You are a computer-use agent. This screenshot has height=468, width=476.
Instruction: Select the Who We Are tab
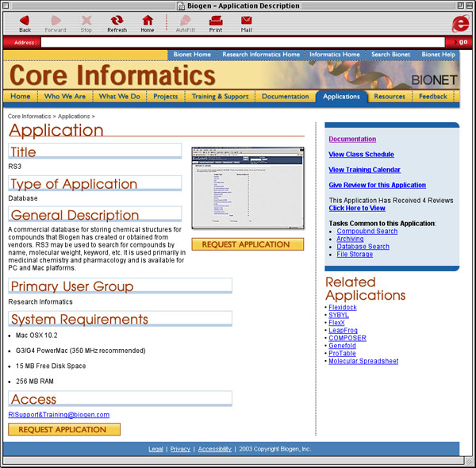click(x=65, y=96)
